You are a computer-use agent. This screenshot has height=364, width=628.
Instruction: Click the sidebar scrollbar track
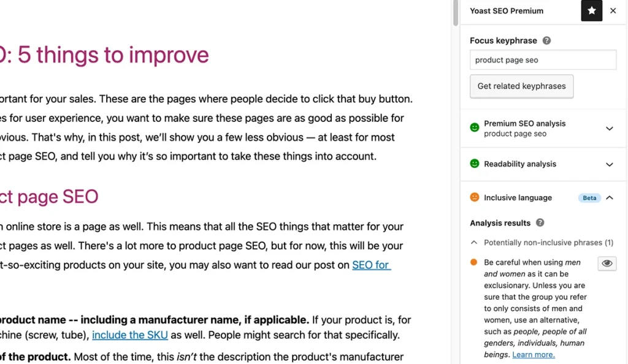tap(454, 184)
